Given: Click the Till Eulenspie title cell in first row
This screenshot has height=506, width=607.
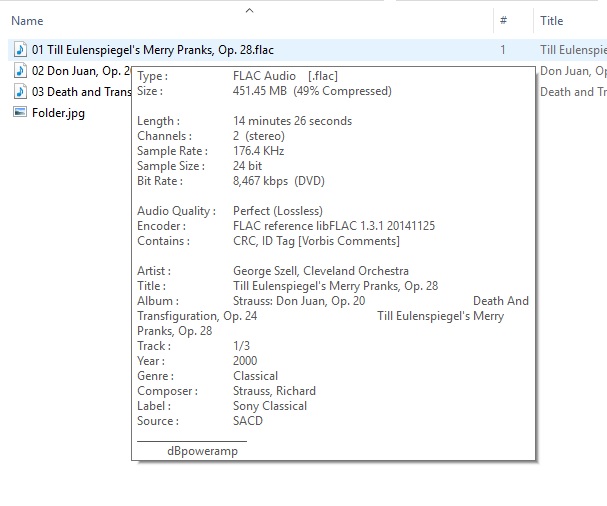Looking at the screenshot, I should [572, 49].
